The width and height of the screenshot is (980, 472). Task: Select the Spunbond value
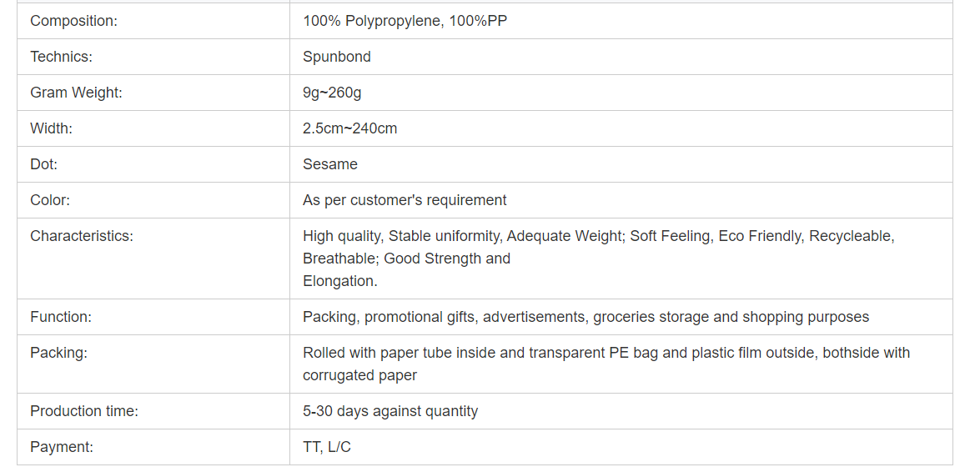[337, 56]
